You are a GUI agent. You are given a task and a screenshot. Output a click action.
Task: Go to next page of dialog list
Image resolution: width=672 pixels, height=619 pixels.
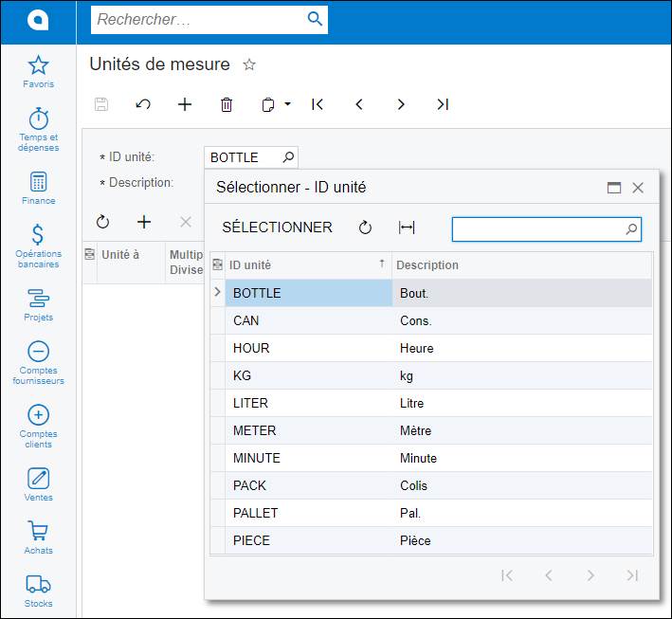tap(590, 575)
